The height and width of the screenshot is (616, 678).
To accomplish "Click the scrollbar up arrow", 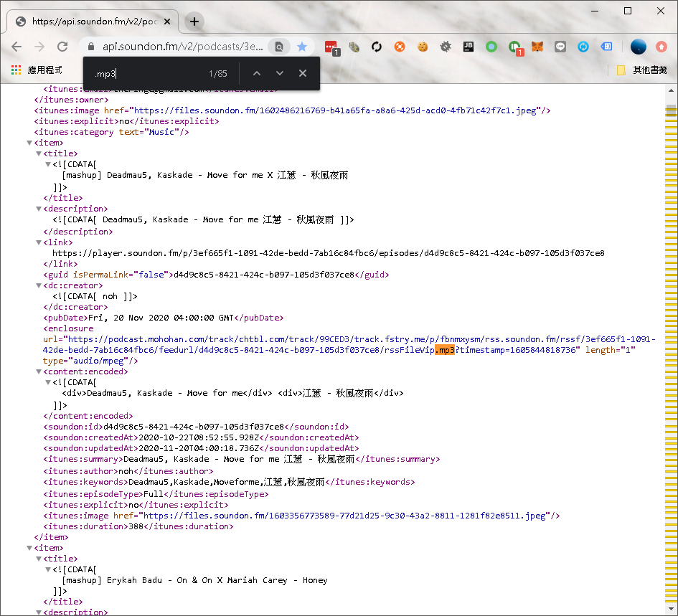I will (671, 90).
